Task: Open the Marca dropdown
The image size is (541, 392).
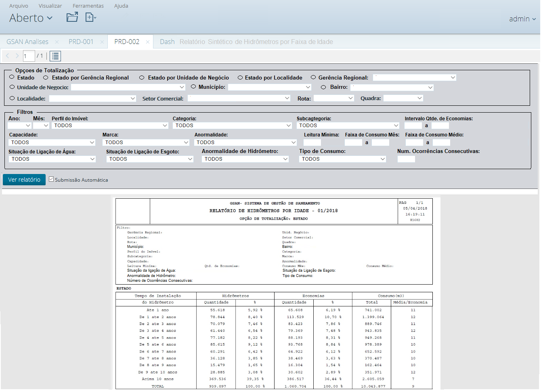Action: [146, 143]
